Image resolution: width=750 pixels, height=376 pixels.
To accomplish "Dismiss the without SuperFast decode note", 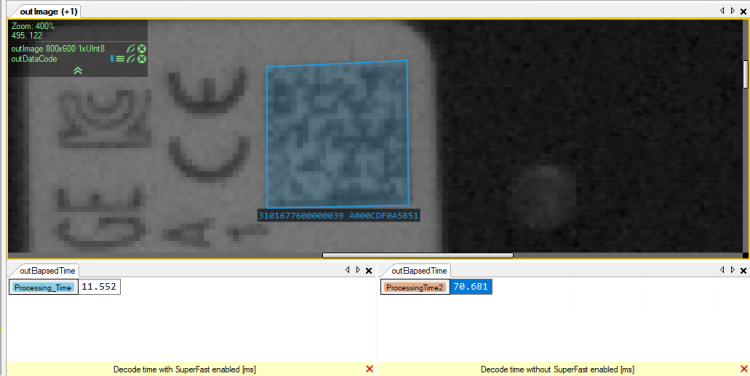I will 744,369.
